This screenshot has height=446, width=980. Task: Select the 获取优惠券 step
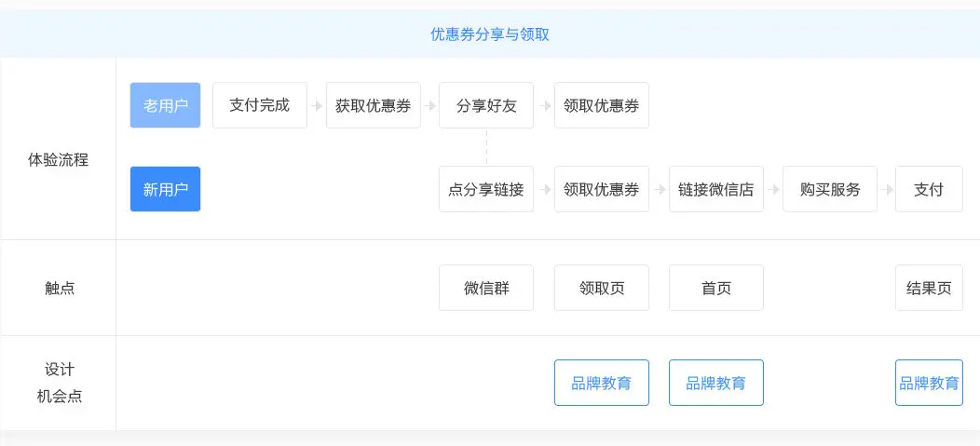pyautogui.click(x=374, y=105)
